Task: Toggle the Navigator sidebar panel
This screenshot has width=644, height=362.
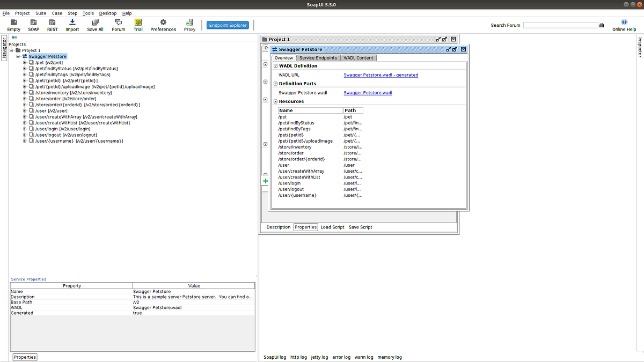Action: point(5,47)
